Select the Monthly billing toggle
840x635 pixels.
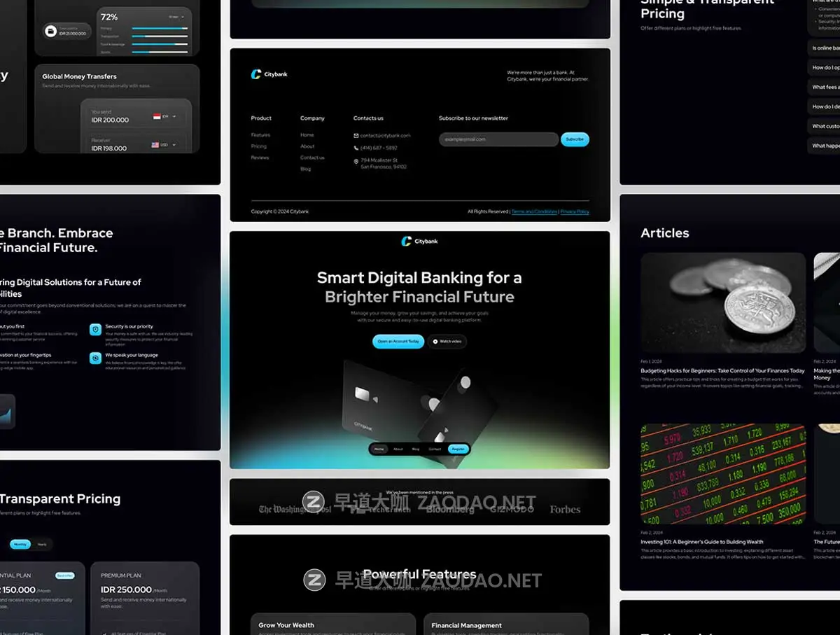click(x=20, y=544)
